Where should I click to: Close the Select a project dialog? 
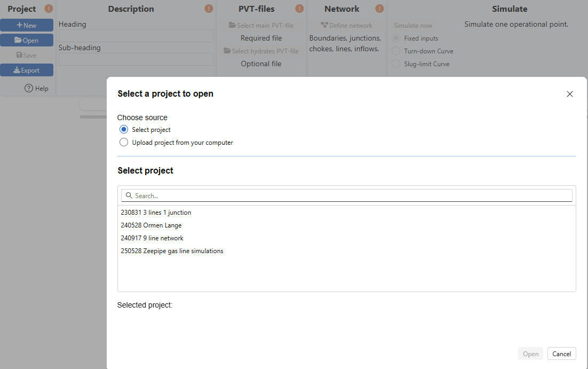[x=570, y=94]
